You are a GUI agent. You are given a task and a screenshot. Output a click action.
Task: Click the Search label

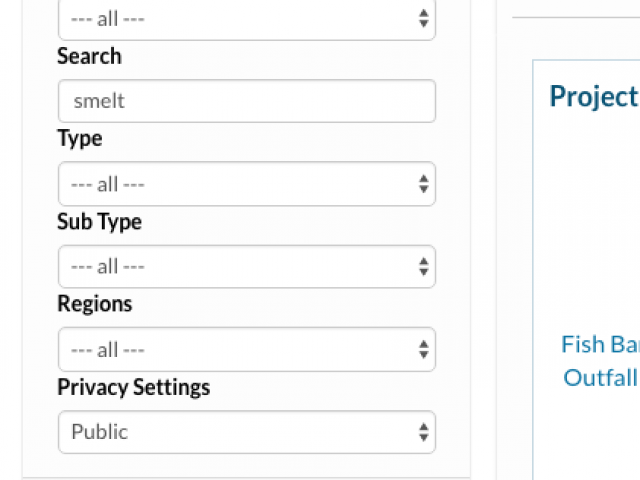click(x=89, y=56)
